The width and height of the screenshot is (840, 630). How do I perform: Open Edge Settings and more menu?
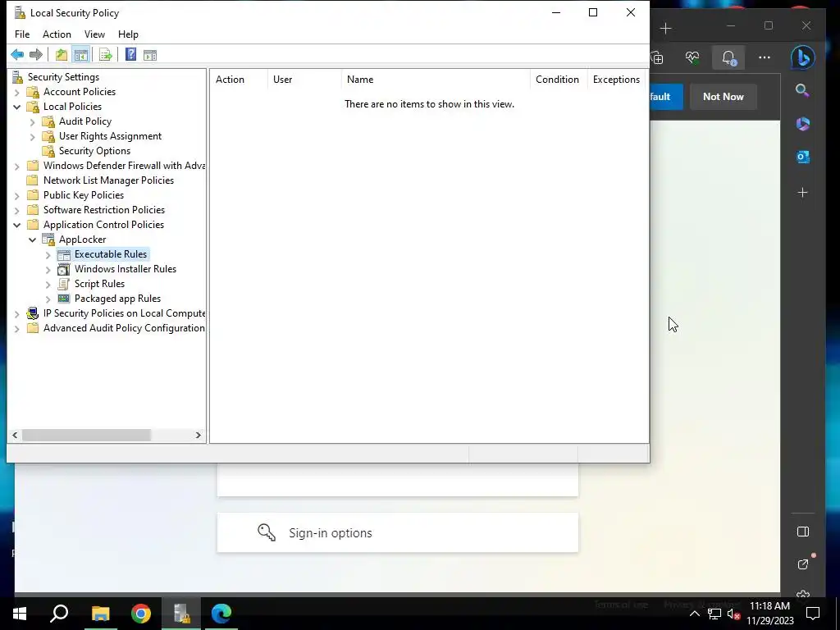click(x=765, y=57)
